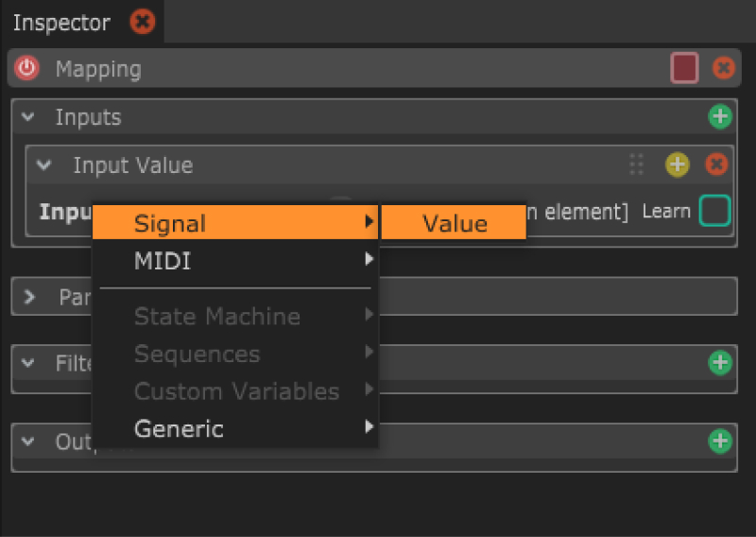Select Value from the Signal submenu

pos(455,223)
